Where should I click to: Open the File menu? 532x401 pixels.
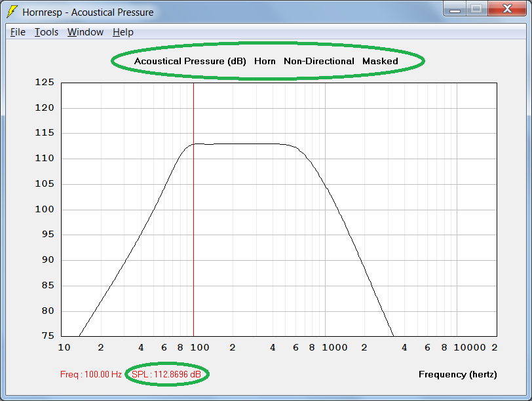(x=18, y=32)
